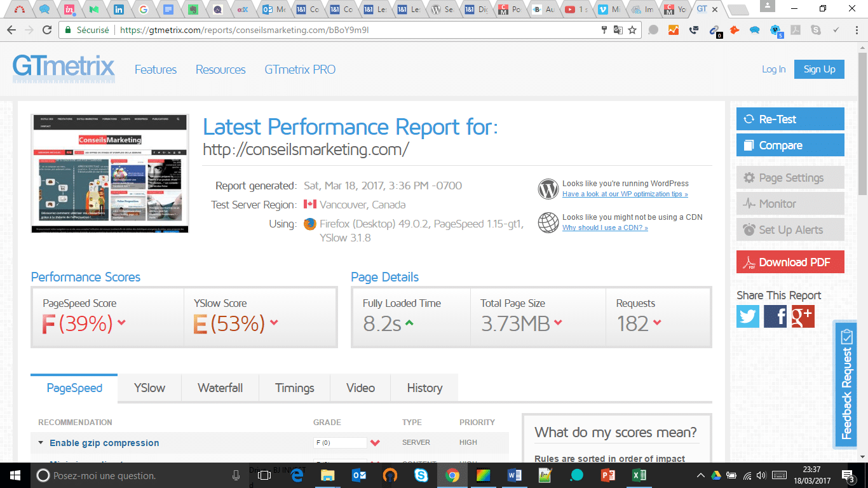Switch to the Google browser tab
The image size is (868, 488).
(143, 10)
